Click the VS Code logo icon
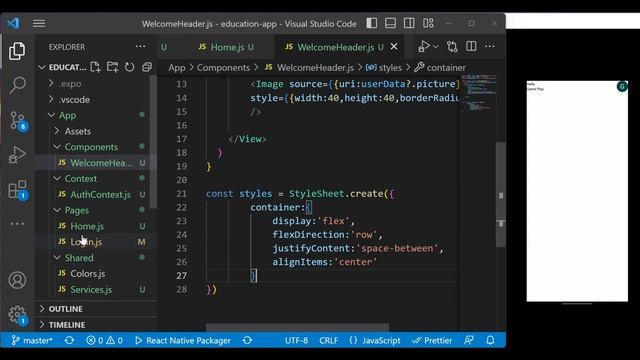 13,23
